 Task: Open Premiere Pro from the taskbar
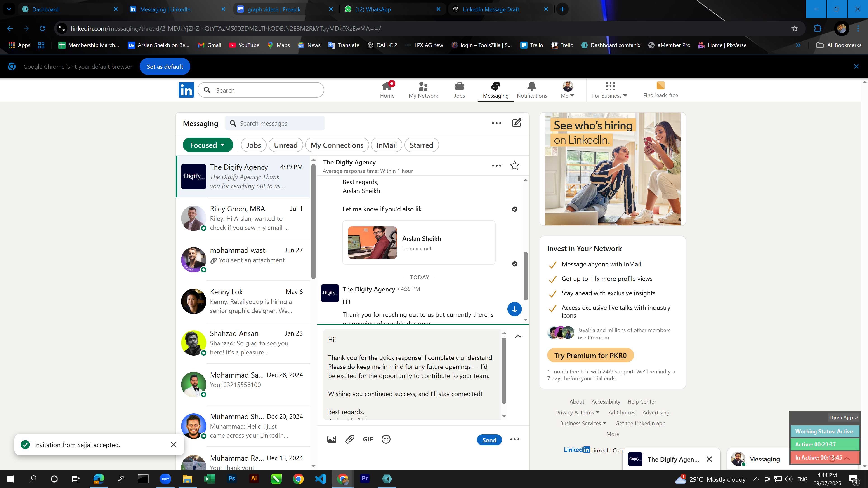[x=365, y=479]
